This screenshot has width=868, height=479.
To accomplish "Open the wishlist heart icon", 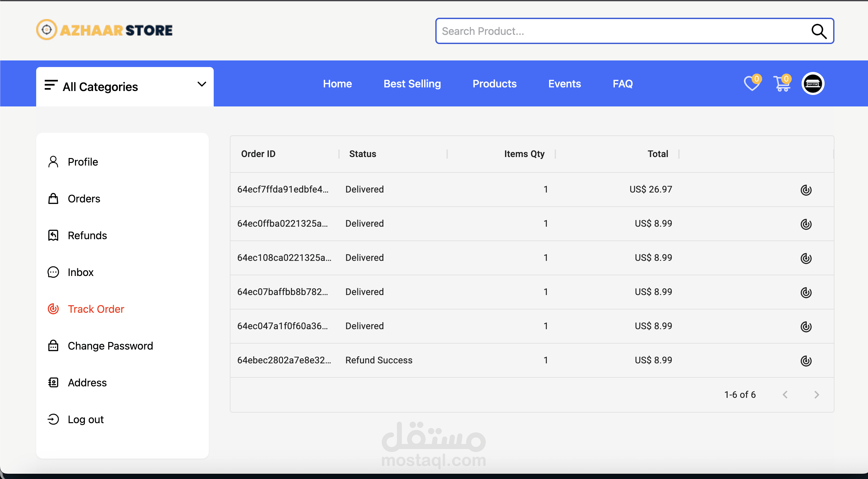I will pos(751,84).
